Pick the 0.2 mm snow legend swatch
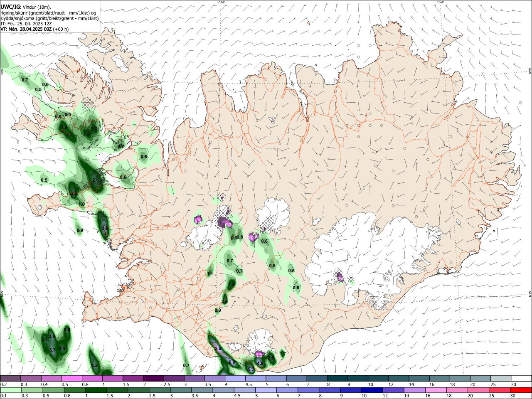The image size is (532, 399). point(10,379)
